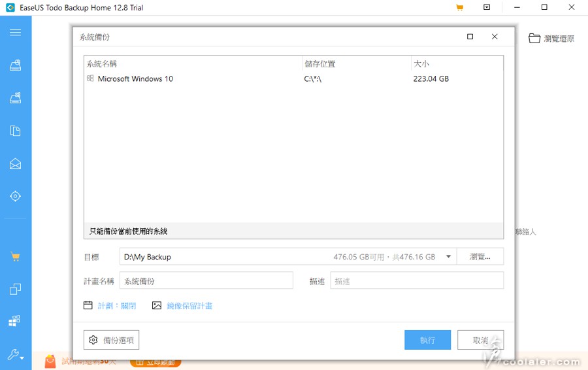Click the 立即啟動 activate now button

(155, 363)
